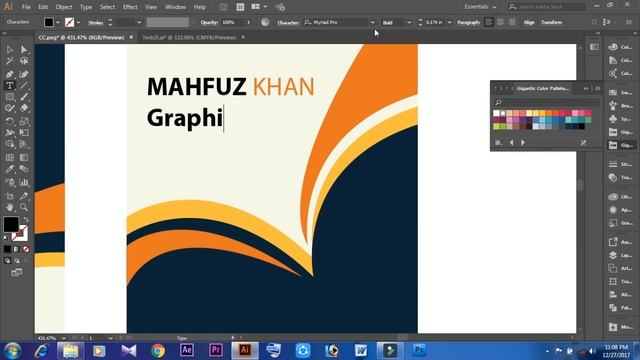Select the Rectangle tool
This screenshot has width=640, height=360.
click(x=9, y=97)
